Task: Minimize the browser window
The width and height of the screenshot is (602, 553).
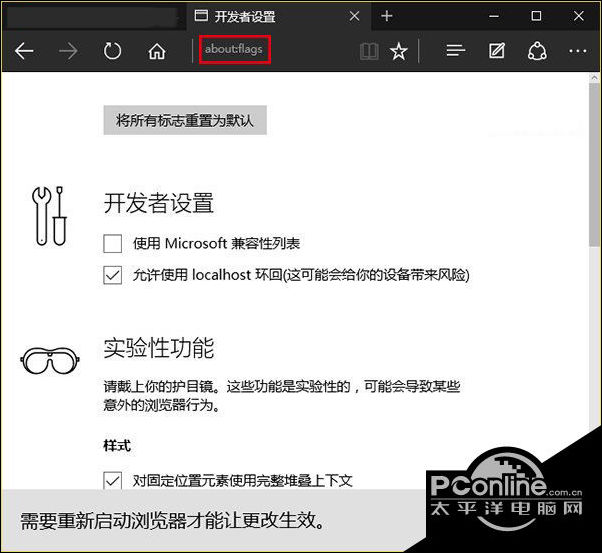Action: coord(494,16)
